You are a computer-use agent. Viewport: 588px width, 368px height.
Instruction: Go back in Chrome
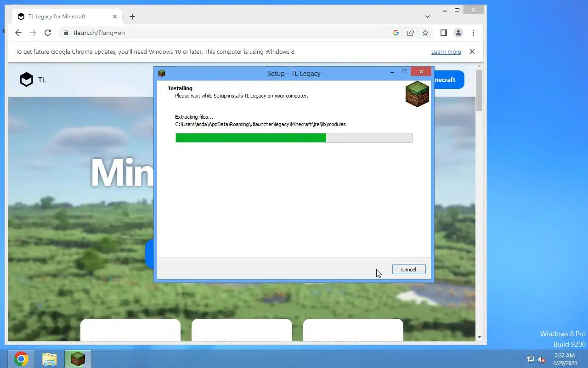tap(18, 33)
